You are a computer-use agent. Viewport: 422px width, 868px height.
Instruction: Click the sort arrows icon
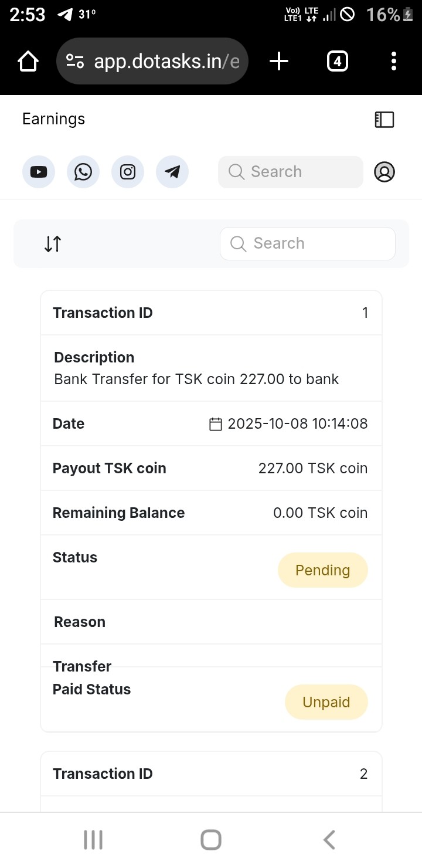[x=53, y=243]
